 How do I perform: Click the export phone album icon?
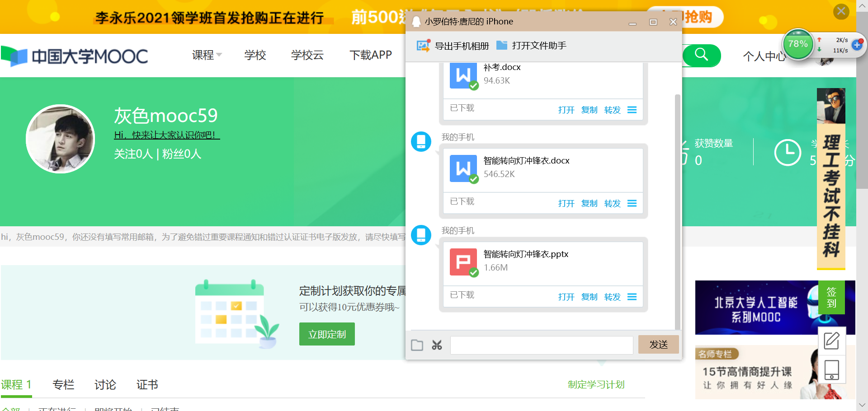point(423,46)
